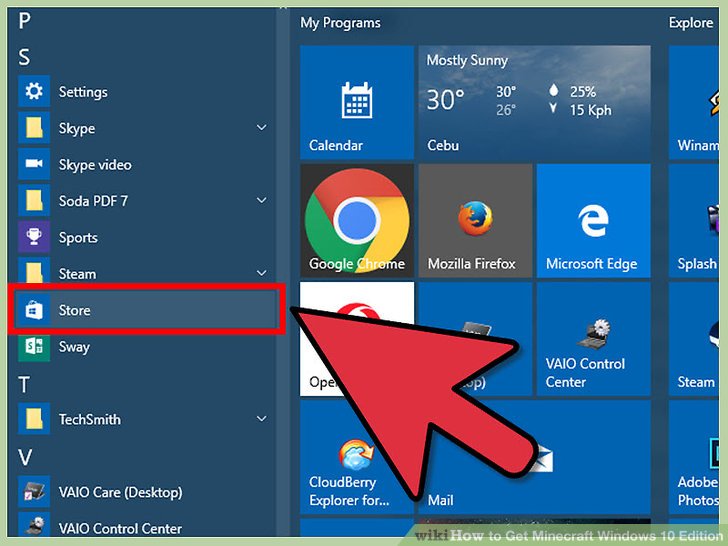Open the Microsoft Edge tile
Viewport: 728px width, 546px height.
click(x=593, y=221)
